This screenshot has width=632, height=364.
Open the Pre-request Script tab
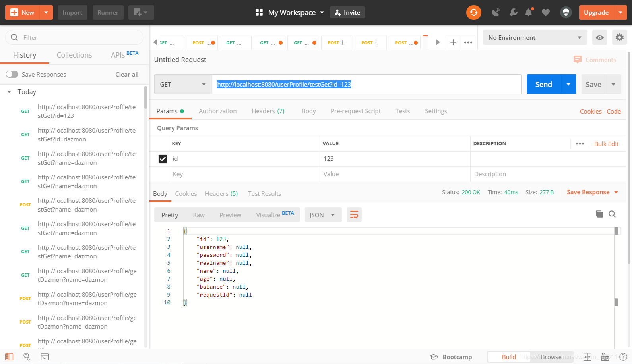coord(356,111)
